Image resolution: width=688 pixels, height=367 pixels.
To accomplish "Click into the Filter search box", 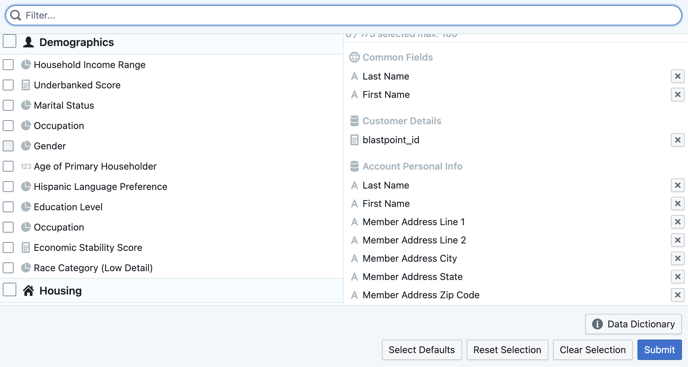I will click(344, 15).
